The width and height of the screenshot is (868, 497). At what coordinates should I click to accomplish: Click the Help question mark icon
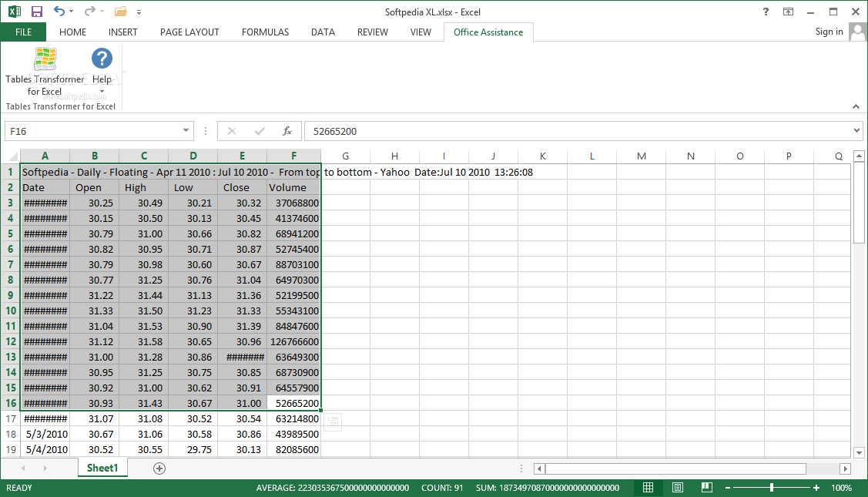point(102,59)
